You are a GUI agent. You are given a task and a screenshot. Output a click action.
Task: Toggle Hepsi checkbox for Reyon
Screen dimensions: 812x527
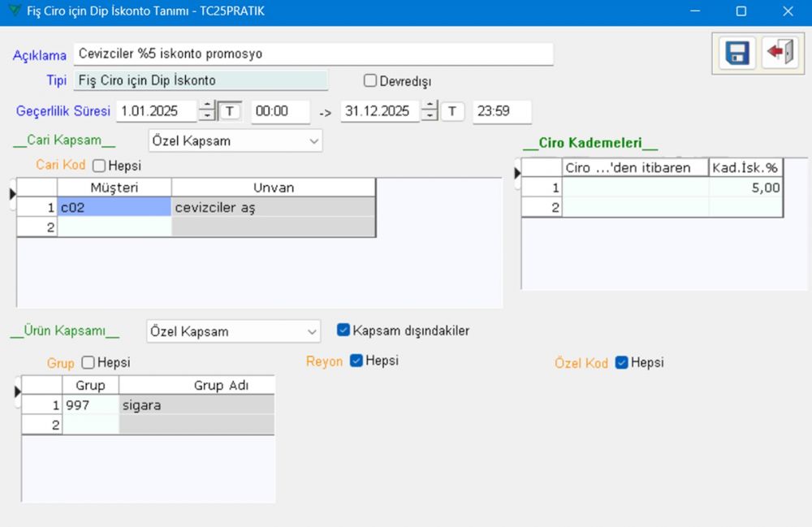tap(356, 361)
